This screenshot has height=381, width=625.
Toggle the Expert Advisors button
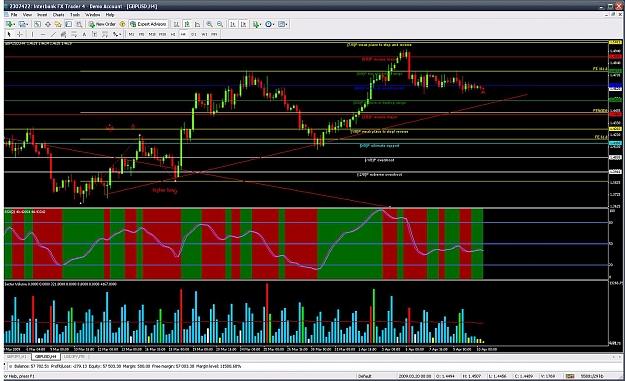[x=148, y=24]
